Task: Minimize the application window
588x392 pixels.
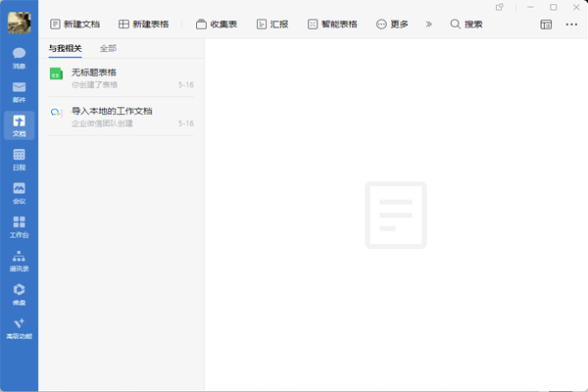Action: click(x=530, y=7)
